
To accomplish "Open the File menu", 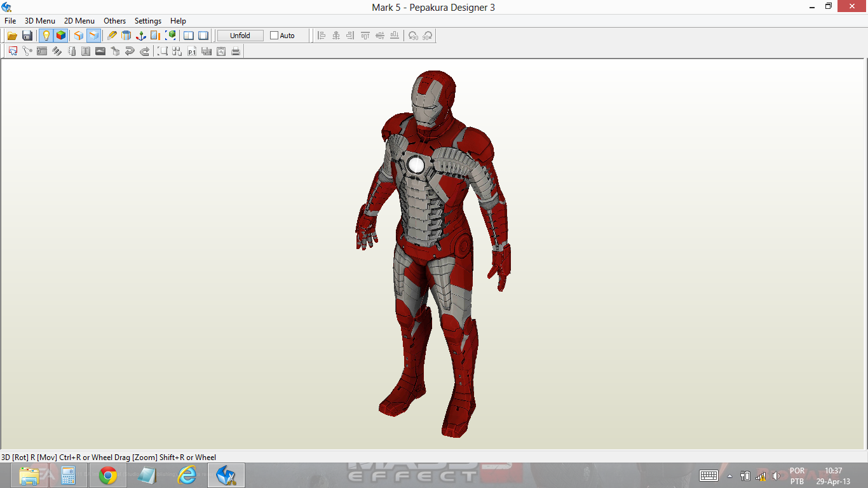I will tap(10, 21).
